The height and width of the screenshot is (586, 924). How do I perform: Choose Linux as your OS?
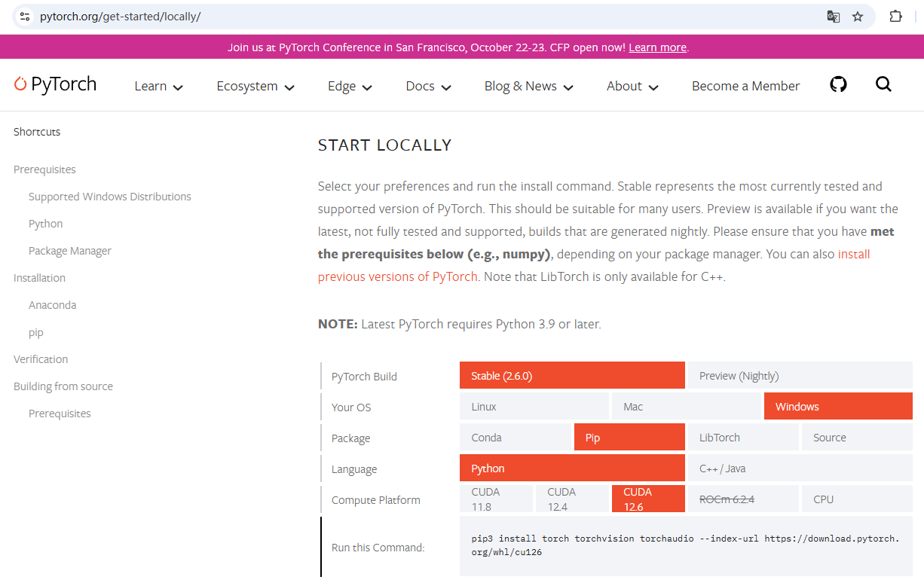[534, 406]
